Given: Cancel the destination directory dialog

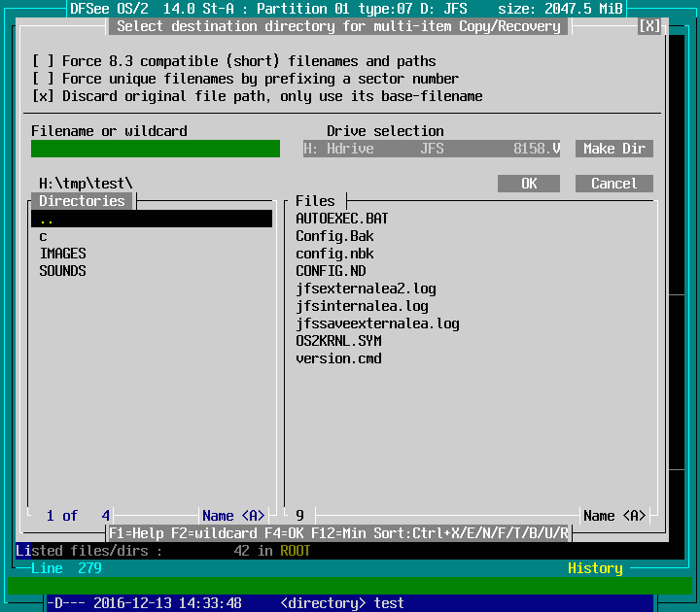Looking at the screenshot, I should click(613, 184).
